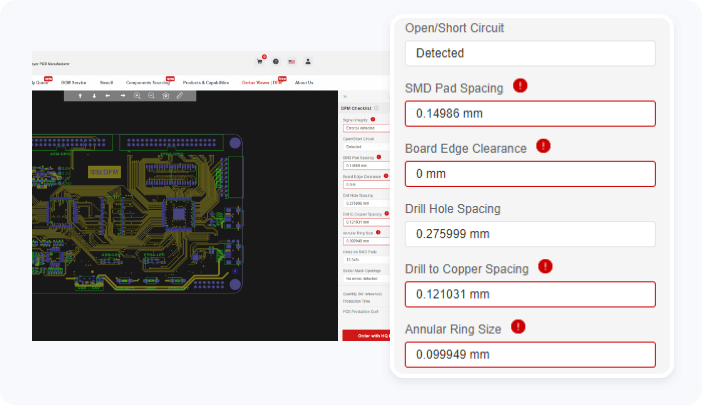Pan the PCB view down
The width and height of the screenshot is (702, 405).
(94, 96)
